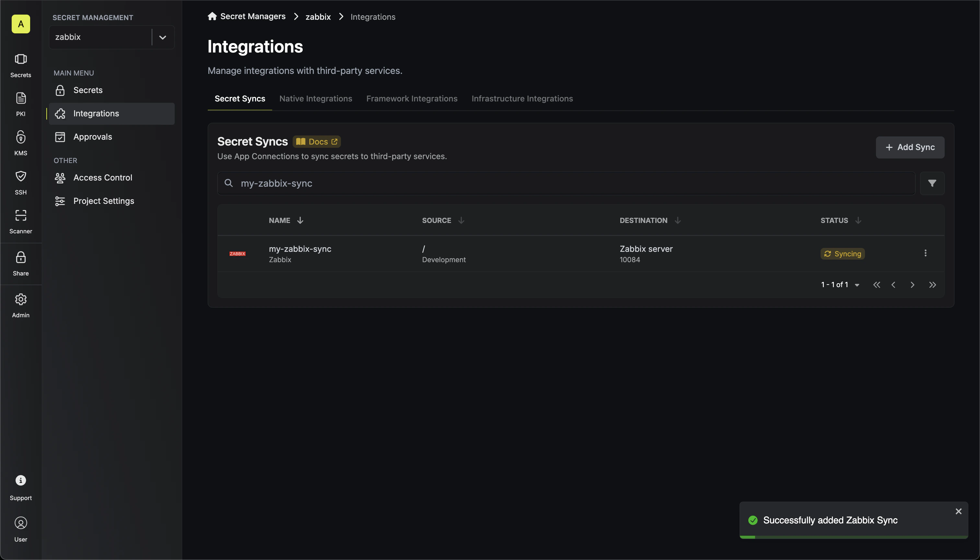Open the Scanner section
The image size is (980, 560).
21,222
